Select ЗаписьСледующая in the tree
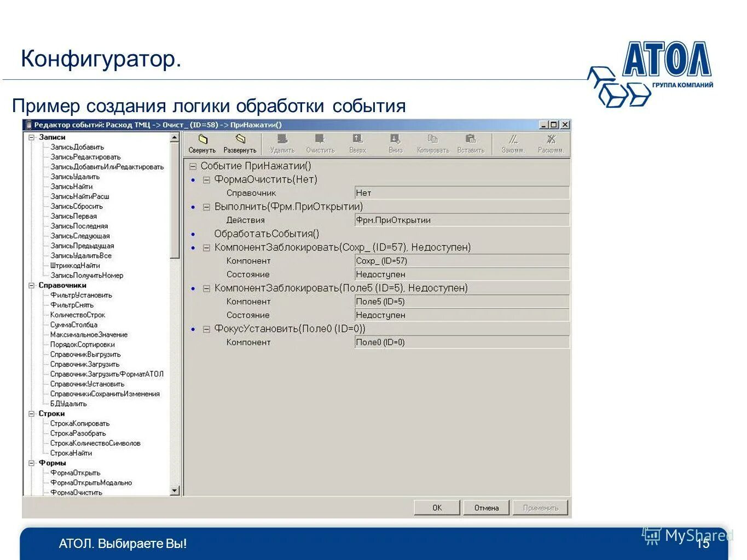This screenshot has height=560, width=747. pyautogui.click(x=80, y=236)
